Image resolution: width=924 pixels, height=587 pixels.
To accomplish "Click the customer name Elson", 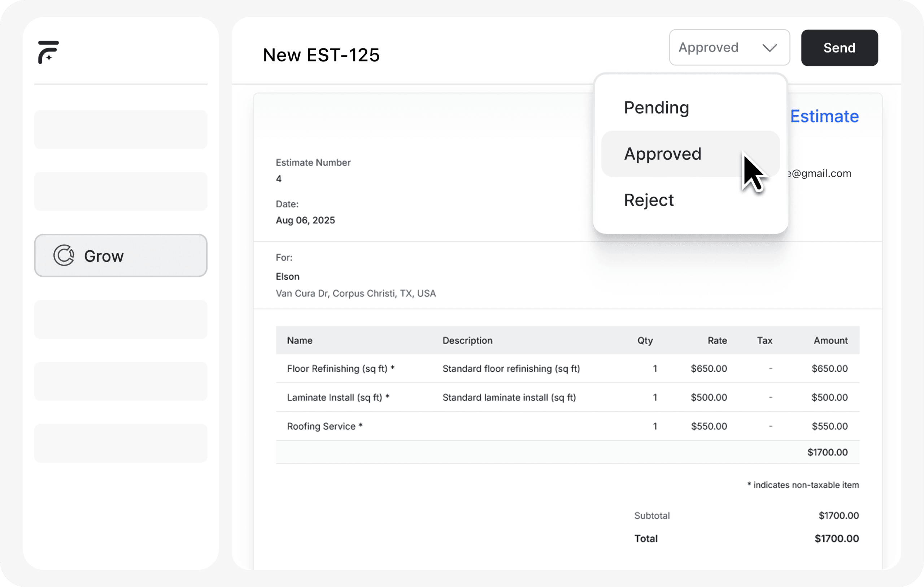I will [x=287, y=276].
